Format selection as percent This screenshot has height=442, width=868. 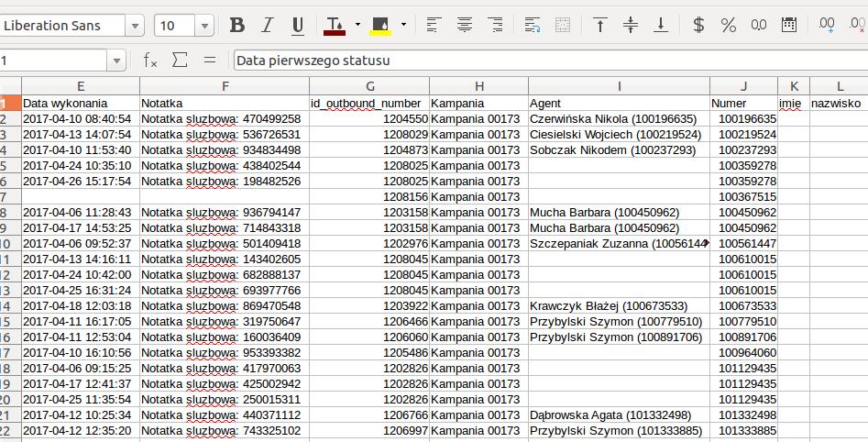pos(729,25)
